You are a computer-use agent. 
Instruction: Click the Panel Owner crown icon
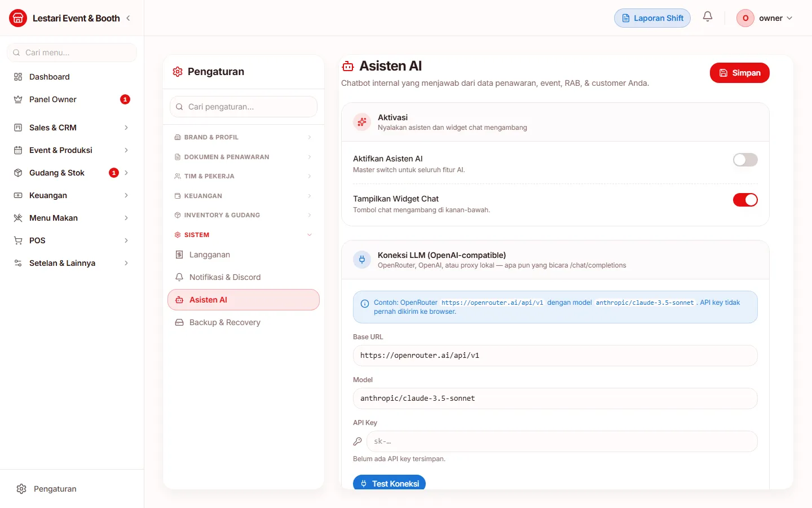tap(18, 99)
